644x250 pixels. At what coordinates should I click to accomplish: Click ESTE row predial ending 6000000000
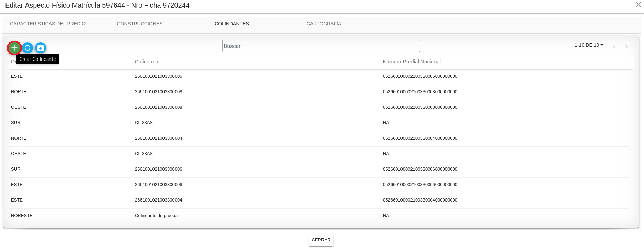(420, 185)
